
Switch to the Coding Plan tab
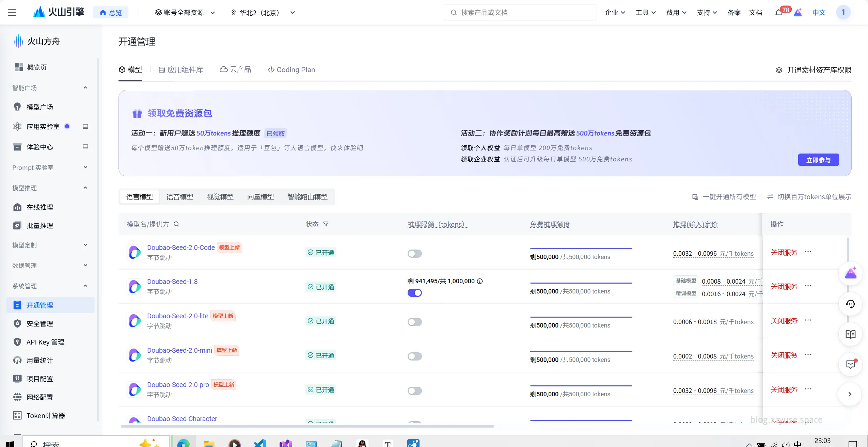pos(291,70)
